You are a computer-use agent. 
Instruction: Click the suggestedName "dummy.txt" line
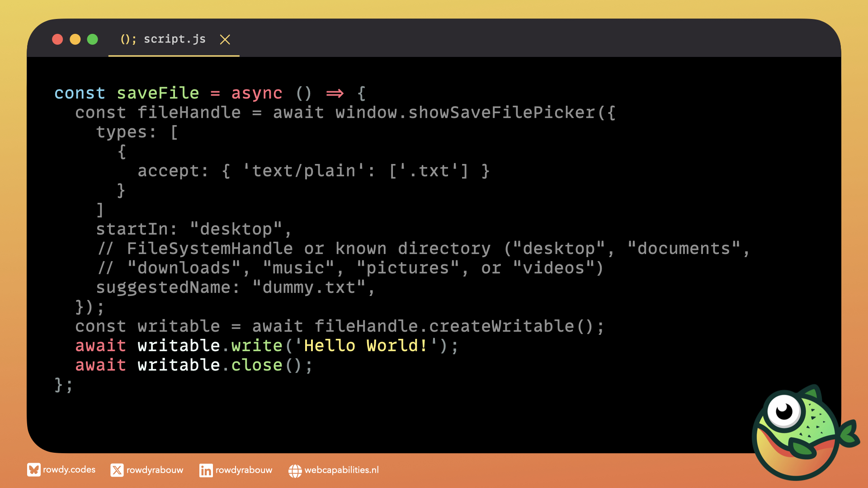coord(235,287)
